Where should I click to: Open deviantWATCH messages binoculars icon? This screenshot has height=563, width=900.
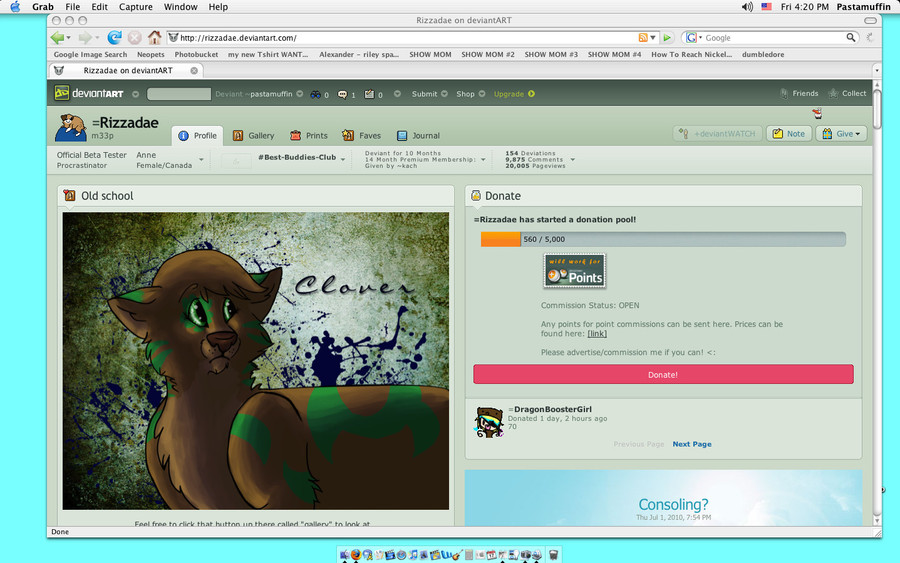[315, 94]
